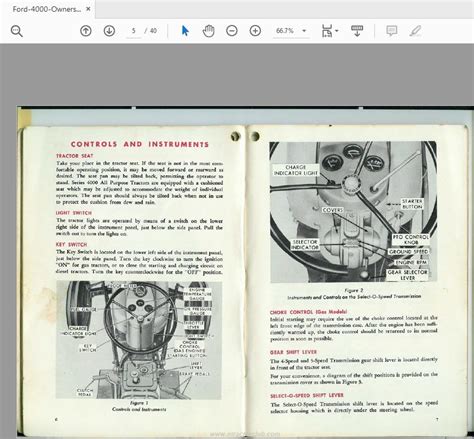474x439 pixels.
Task: Click the Tractor Seat section heading
Action: [75, 156]
